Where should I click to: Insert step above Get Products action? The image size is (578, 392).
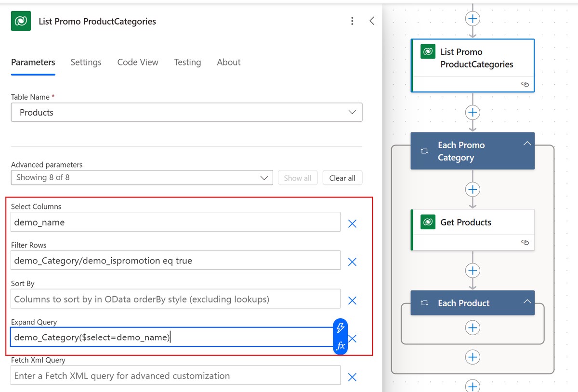473,189
